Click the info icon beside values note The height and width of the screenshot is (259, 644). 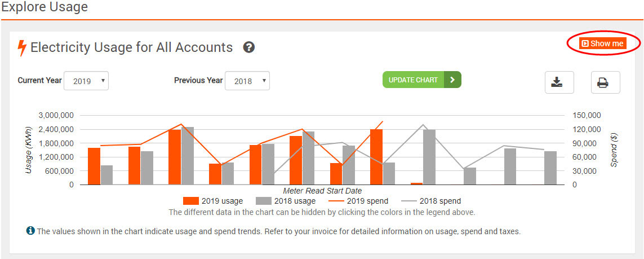pos(30,231)
